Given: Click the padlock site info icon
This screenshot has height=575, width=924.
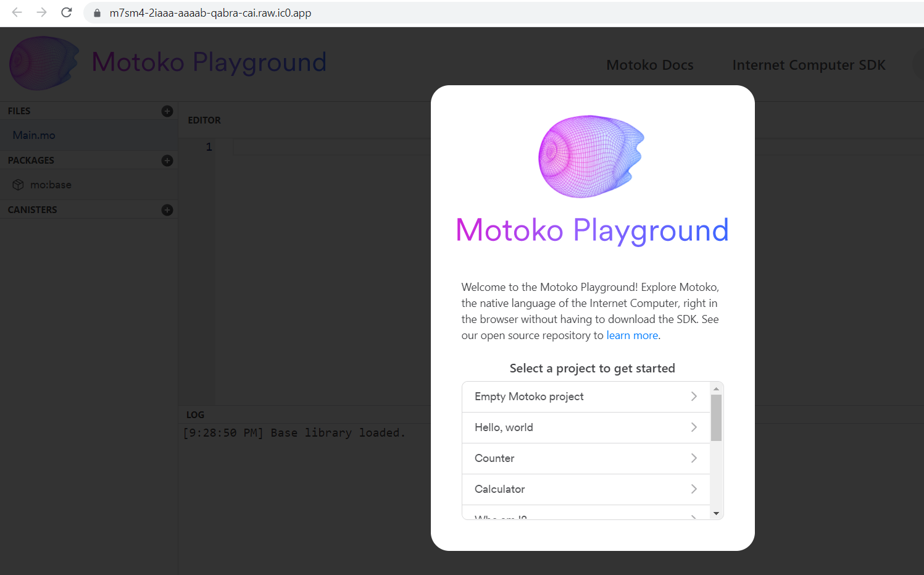Looking at the screenshot, I should 97,13.
